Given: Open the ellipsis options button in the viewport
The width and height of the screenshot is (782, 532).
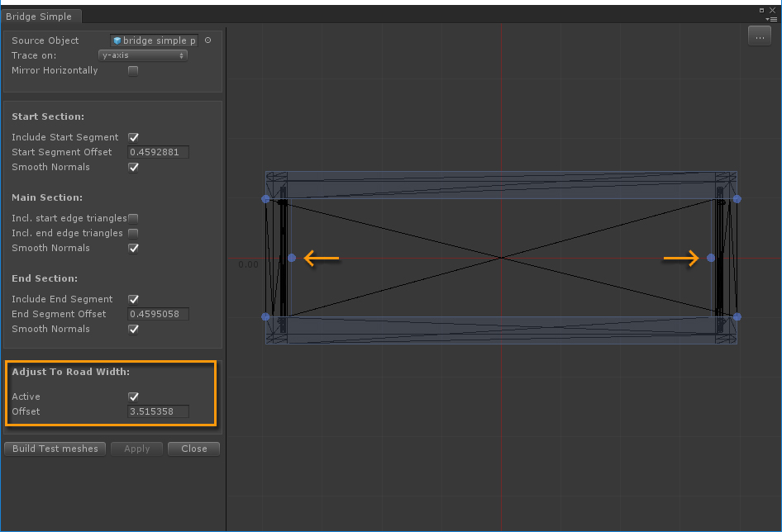Looking at the screenshot, I should (760, 36).
